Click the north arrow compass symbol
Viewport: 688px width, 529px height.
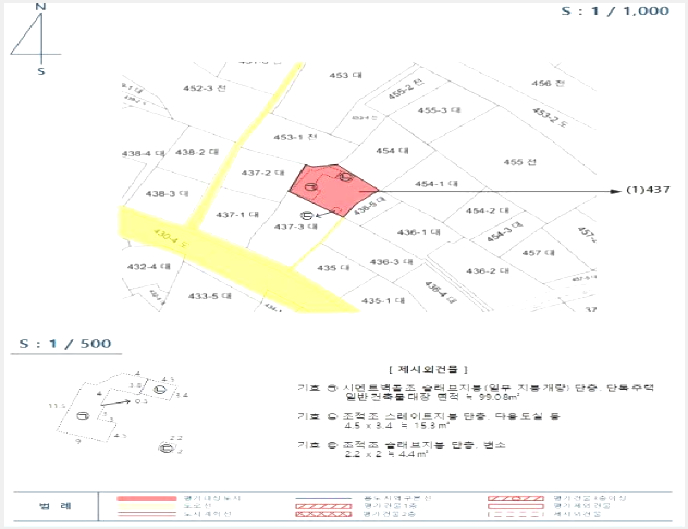coord(36,39)
